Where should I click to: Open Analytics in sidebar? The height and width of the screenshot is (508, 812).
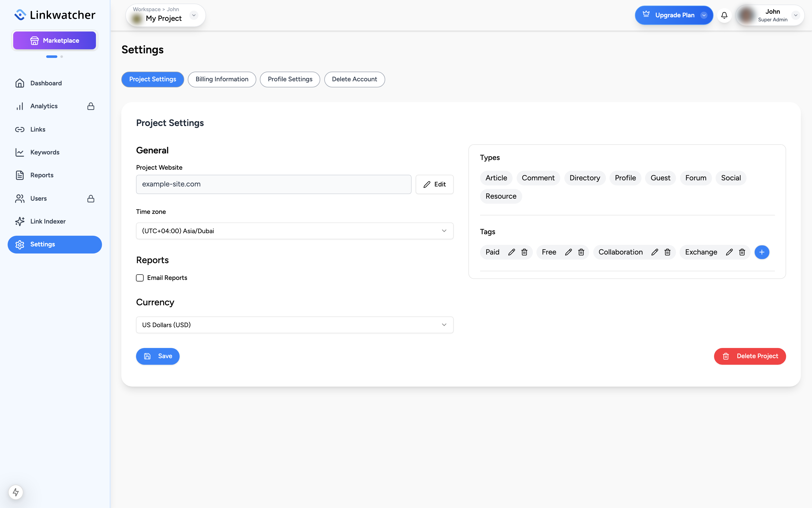coord(55,106)
